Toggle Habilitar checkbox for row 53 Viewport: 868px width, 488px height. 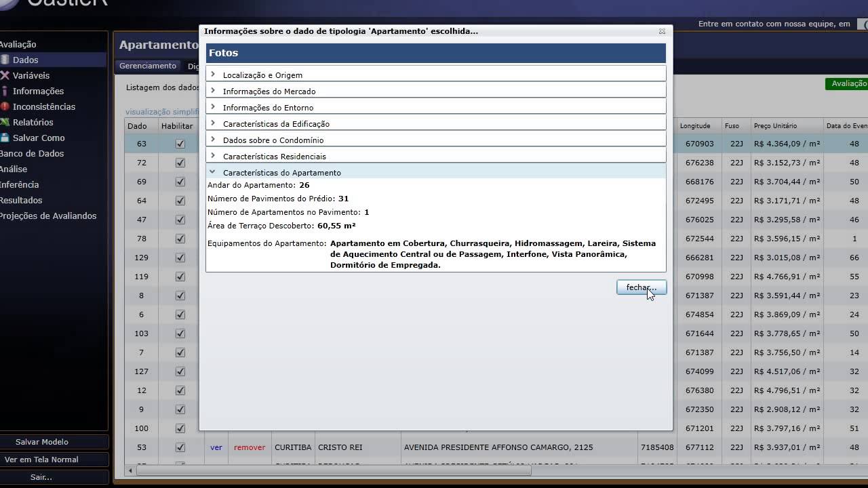[x=180, y=447]
